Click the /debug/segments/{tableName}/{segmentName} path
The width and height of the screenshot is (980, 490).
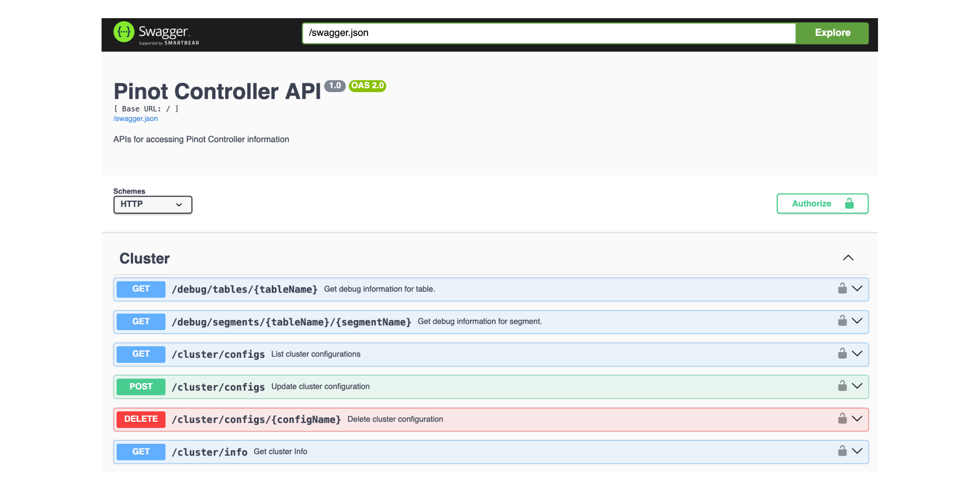291,322
